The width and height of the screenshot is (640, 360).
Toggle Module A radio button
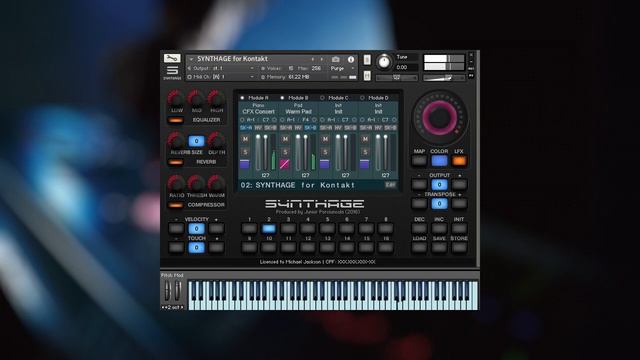click(x=242, y=98)
